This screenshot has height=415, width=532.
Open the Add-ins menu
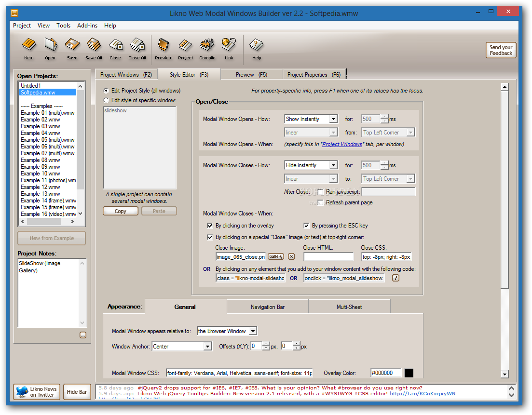87,26
